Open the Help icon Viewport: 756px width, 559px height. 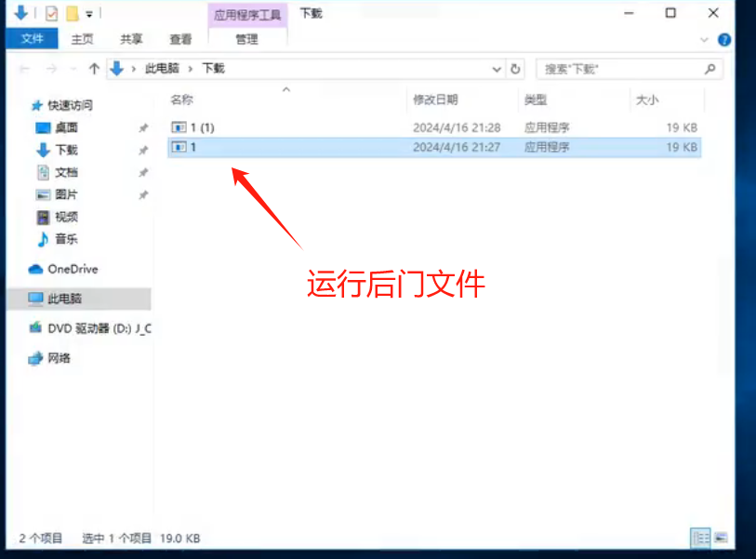(x=723, y=40)
